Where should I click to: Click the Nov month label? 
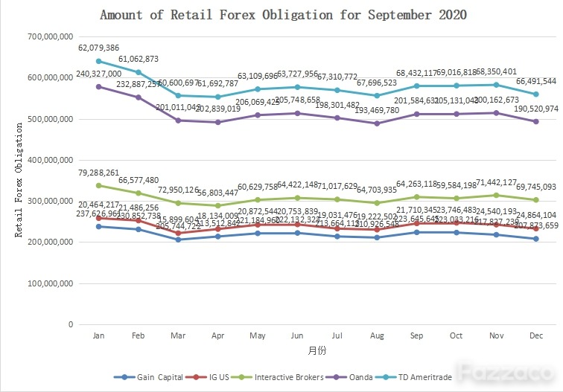496,335
